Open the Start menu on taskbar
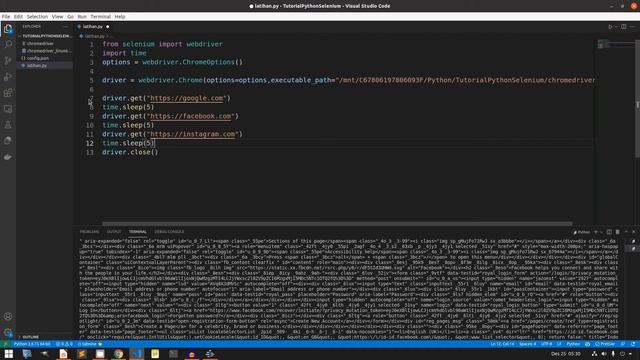640x360 pixels. pos(9,354)
